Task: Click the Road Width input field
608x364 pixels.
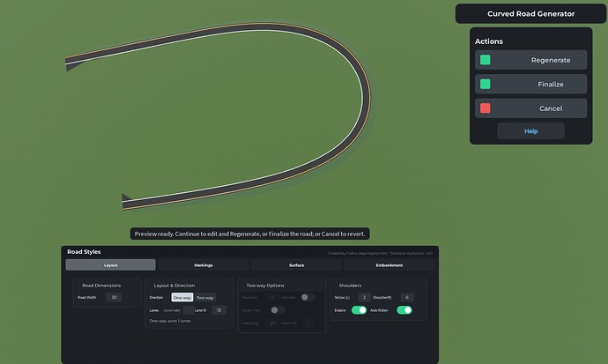Action: 114,297
